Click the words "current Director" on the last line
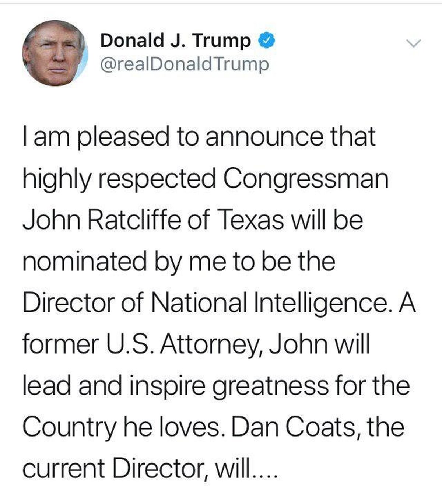The image size is (442, 504). coord(114,469)
